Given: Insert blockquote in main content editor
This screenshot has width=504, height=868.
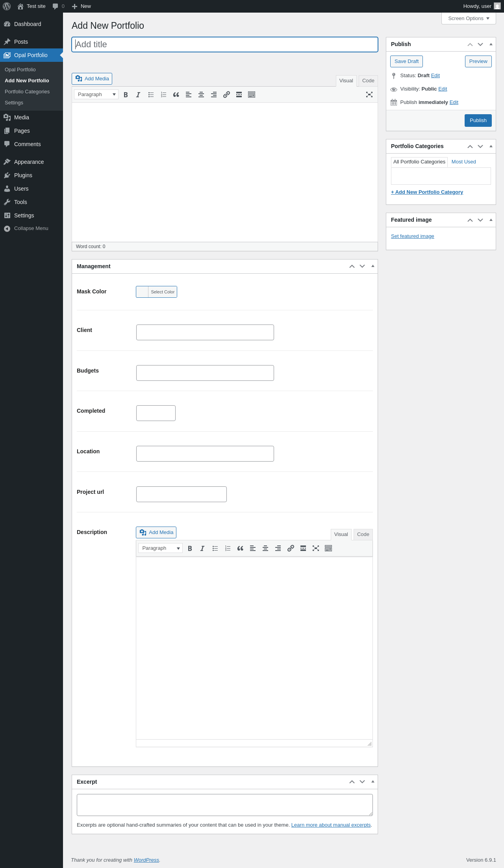Looking at the screenshot, I should click(176, 95).
